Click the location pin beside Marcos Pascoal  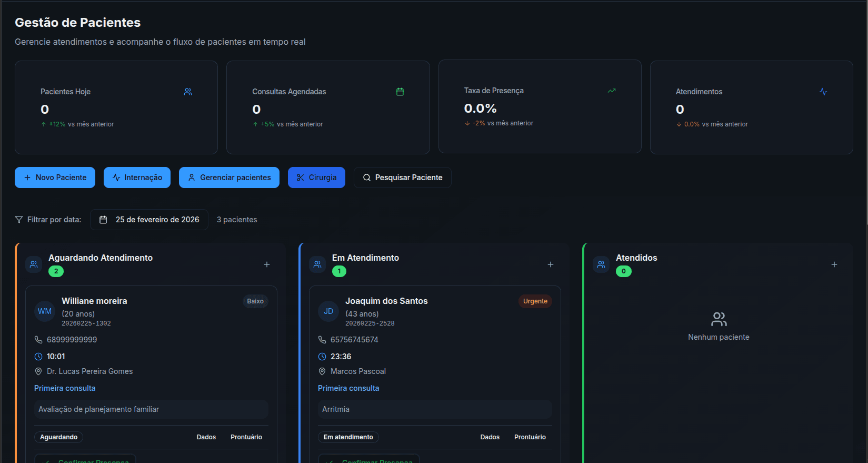[x=322, y=371]
